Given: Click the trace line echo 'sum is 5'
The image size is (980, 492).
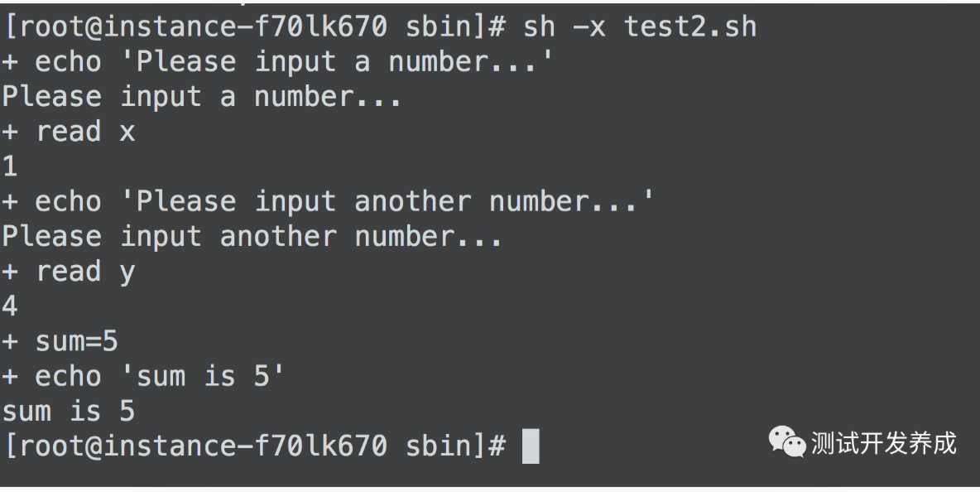Looking at the screenshot, I should (x=143, y=377).
